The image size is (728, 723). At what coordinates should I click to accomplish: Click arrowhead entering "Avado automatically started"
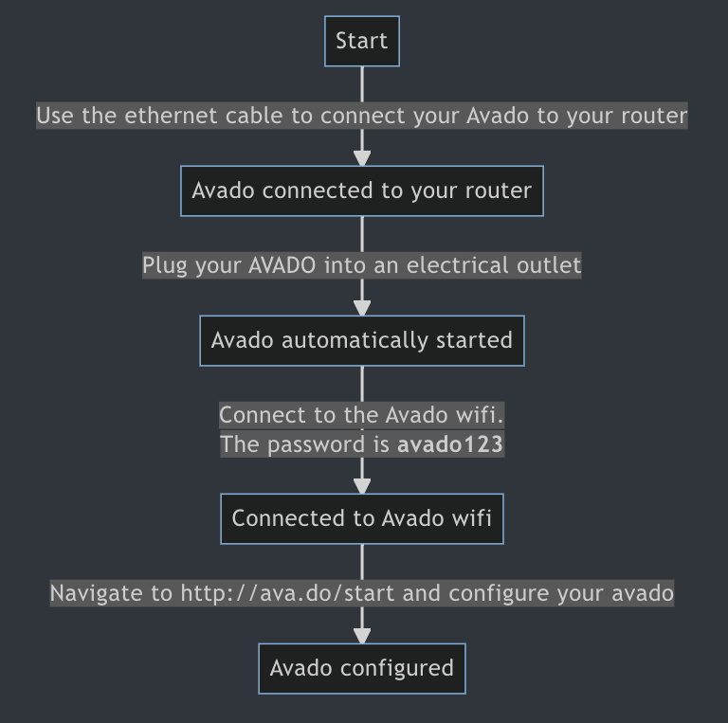pos(362,309)
